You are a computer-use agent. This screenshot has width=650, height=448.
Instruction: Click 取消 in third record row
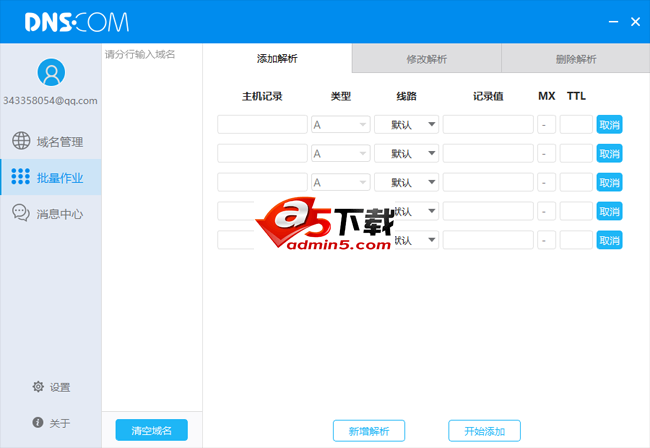609,182
